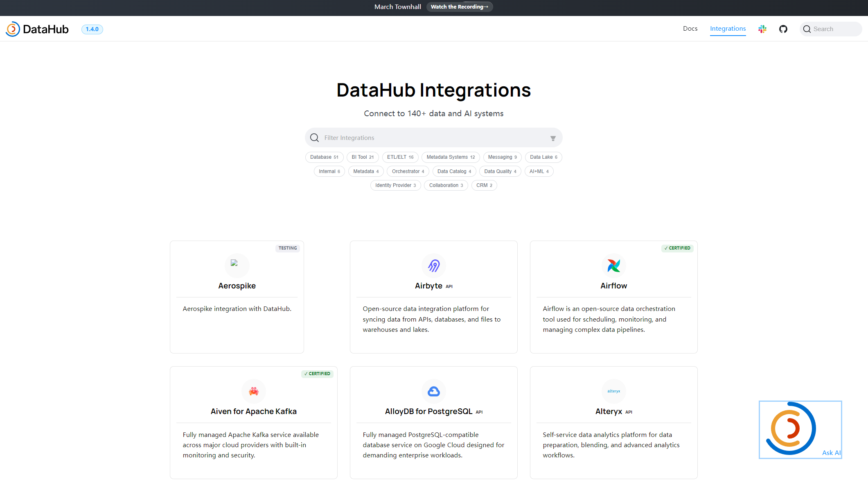Open the Alteryx integration card title
The width and height of the screenshot is (868, 484).
(609, 412)
